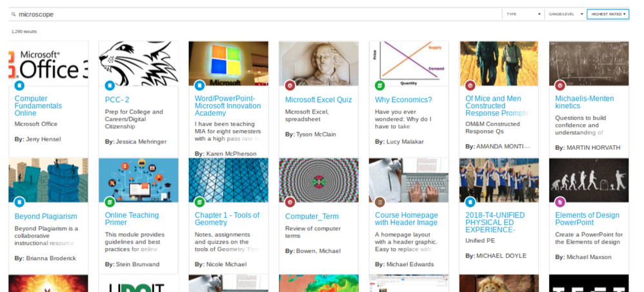Click the blue course badge on Computer Fundamentals Online
The image size is (644, 292).
click(x=19, y=85)
